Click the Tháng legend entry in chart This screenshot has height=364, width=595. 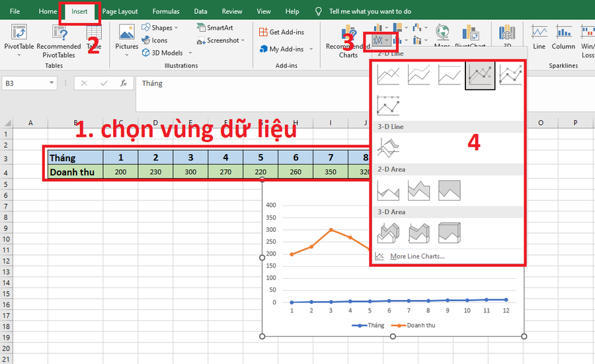click(368, 325)
